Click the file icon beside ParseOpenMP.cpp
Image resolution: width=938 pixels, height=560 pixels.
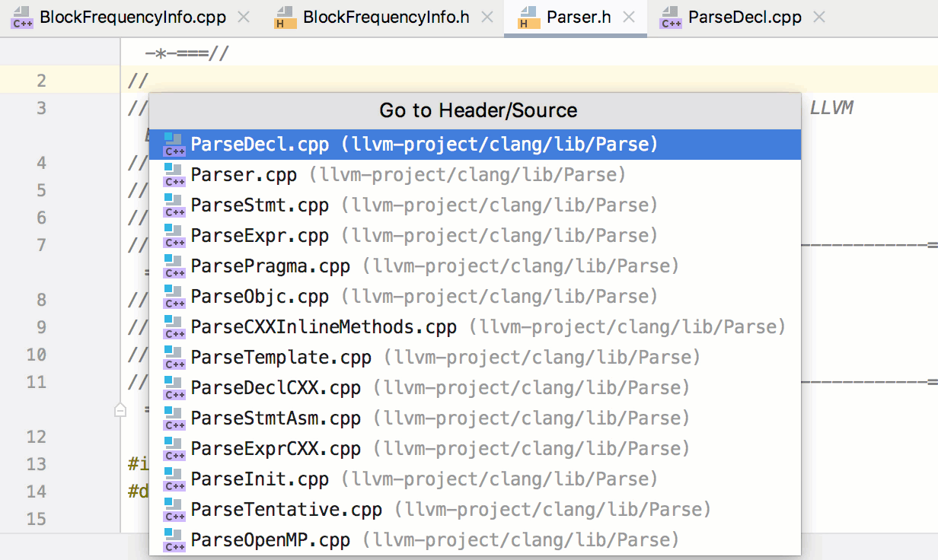(x=174, y=540)
